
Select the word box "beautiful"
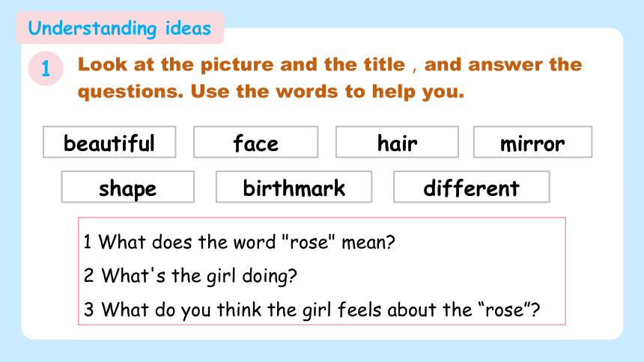[109, 142]
